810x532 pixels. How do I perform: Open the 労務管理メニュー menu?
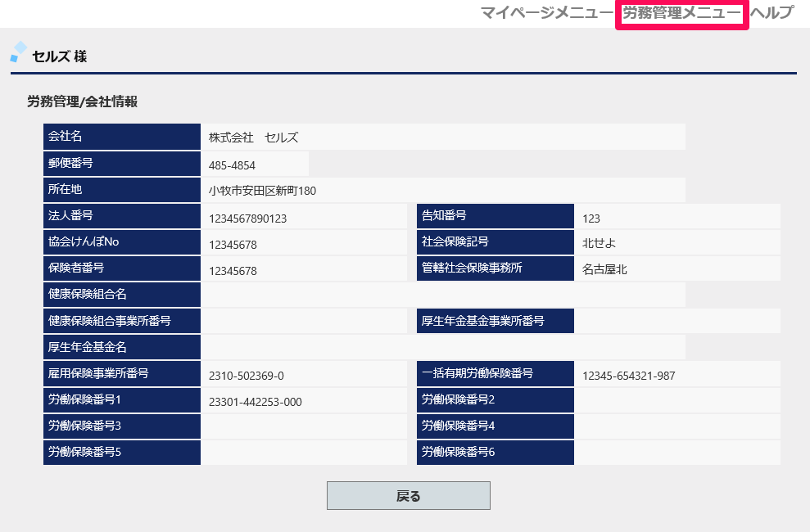(x=681, y=13)
